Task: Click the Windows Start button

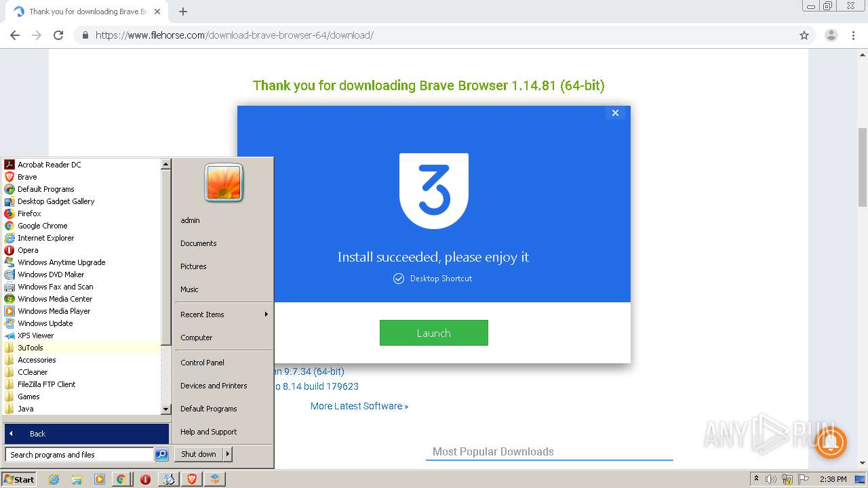Action: [18, 479]
